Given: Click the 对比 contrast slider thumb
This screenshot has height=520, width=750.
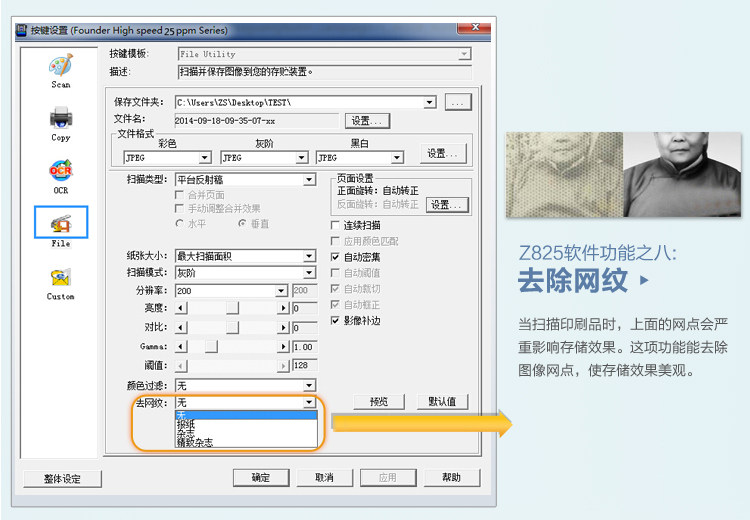Looking at the screenshot, I should tap(232, 327).
